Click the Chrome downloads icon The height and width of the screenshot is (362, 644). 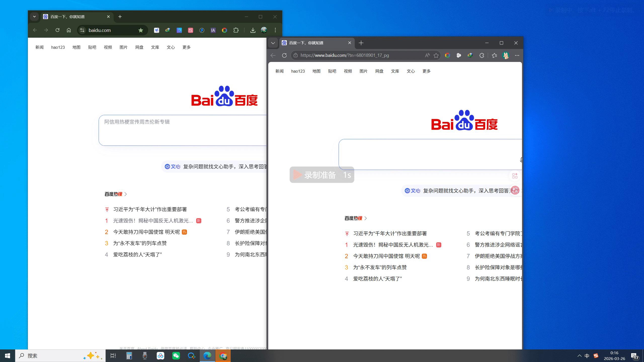(253, 30)
